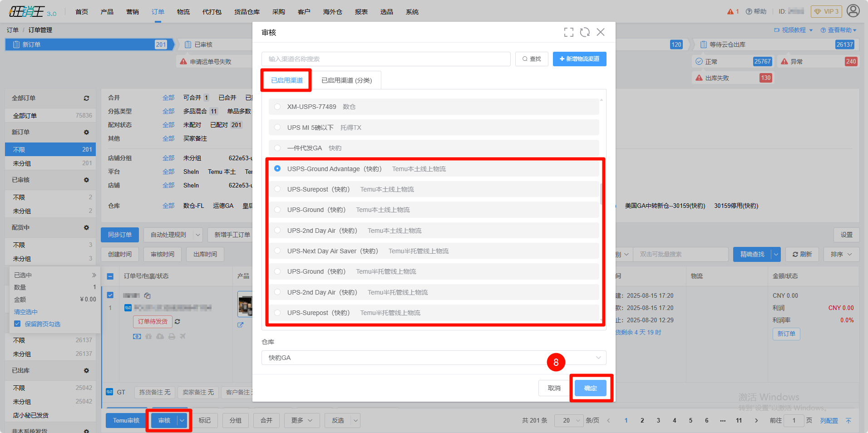This screenshot has height=433, width=868.
Task: Open the gear settings for 已审核 group
Action: (x=86, y=180)
